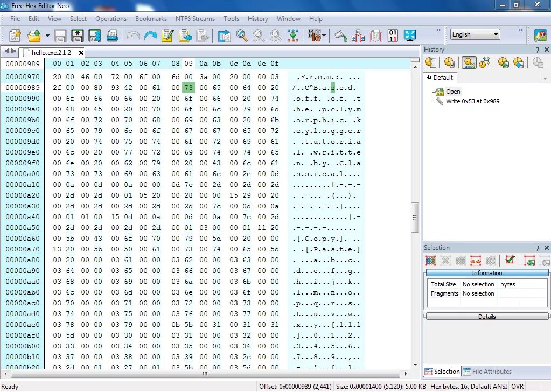Screen dimensions: 551x392
Task: Open the English language dropdown
Action: click(475, 34)
